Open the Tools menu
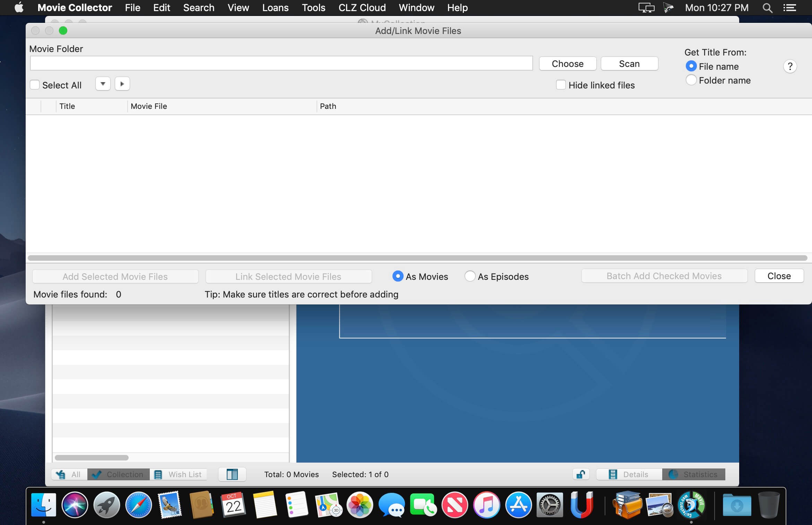The image size is (812, 525). point(313,8)
